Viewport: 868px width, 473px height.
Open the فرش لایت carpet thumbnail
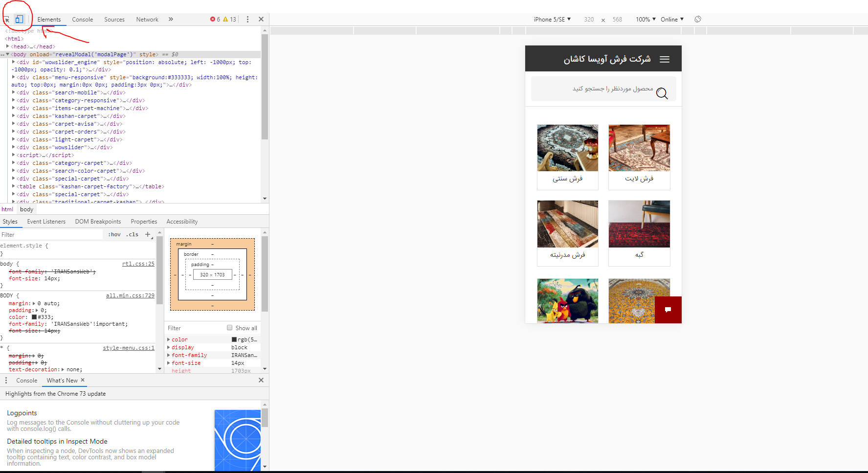click(x=639, y=148)
